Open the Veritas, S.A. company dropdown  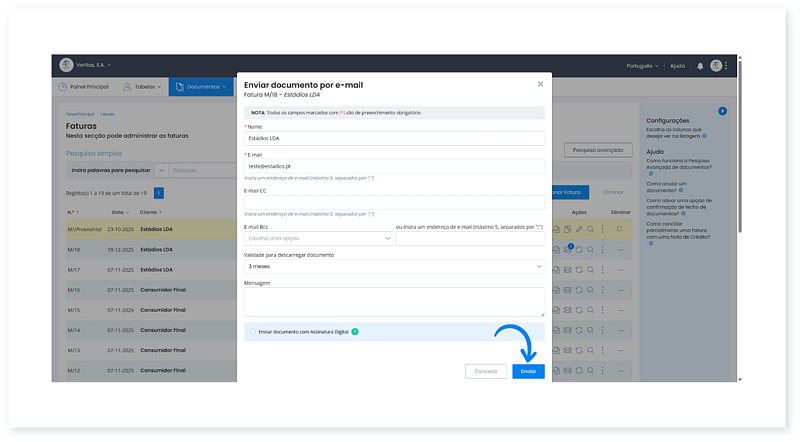(94, 65)
